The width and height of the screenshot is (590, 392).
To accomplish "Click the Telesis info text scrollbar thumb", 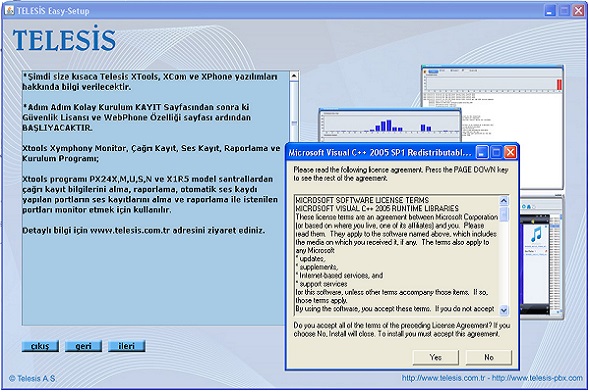I will (x=294, y=123).
